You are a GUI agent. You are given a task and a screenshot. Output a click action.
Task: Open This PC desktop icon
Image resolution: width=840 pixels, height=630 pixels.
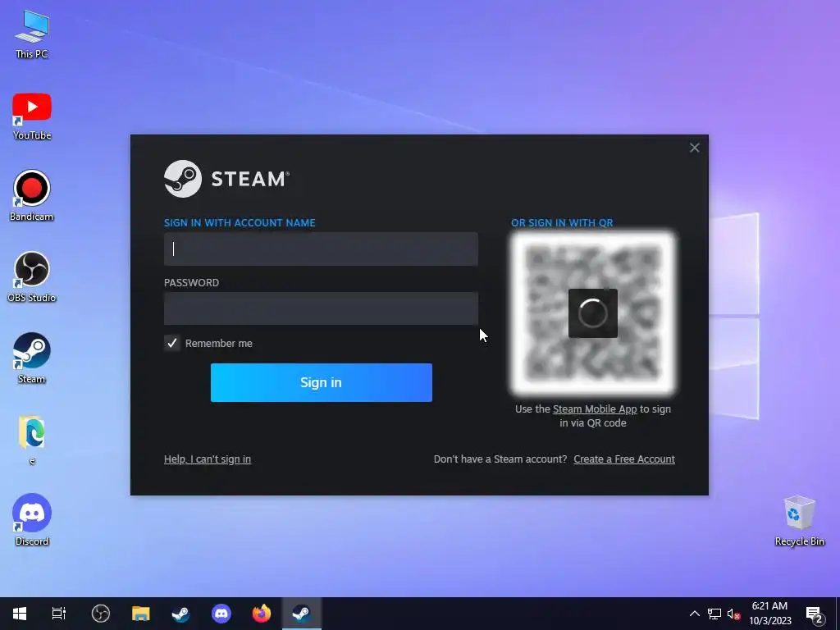click(32, 33)
